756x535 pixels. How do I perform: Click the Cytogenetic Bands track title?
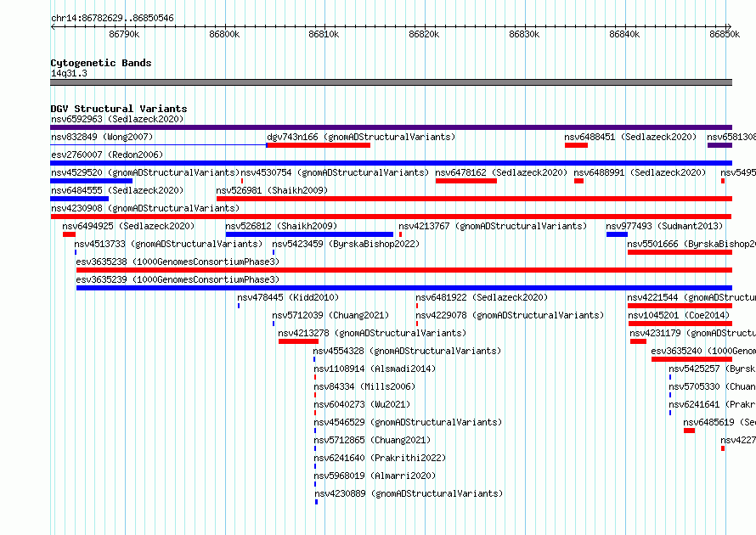tap(101, 63)
